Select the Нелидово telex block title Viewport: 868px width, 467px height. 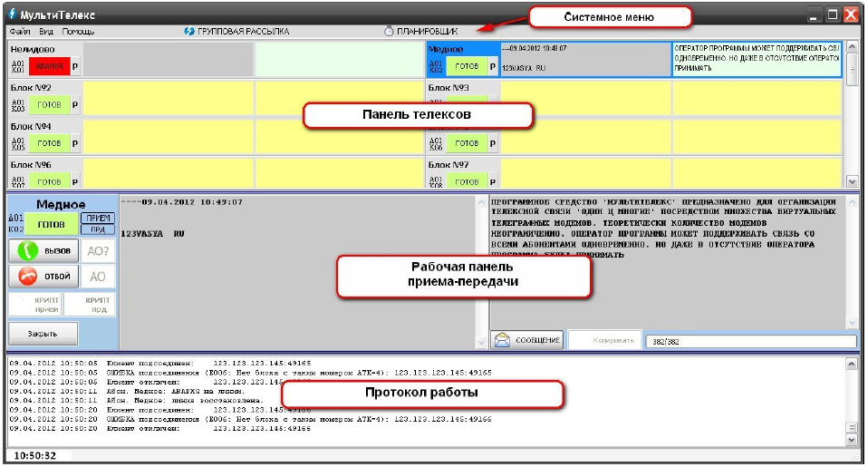[33, 49]
